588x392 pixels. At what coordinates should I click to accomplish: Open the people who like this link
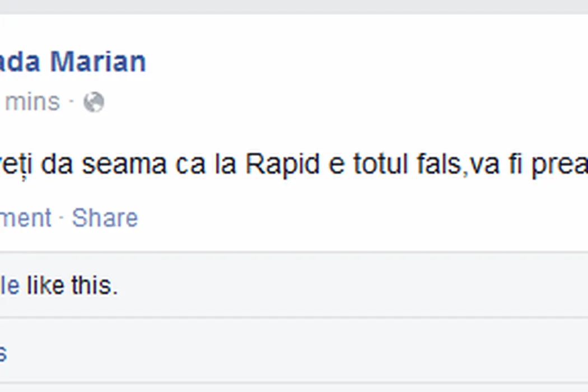(10, 286)
